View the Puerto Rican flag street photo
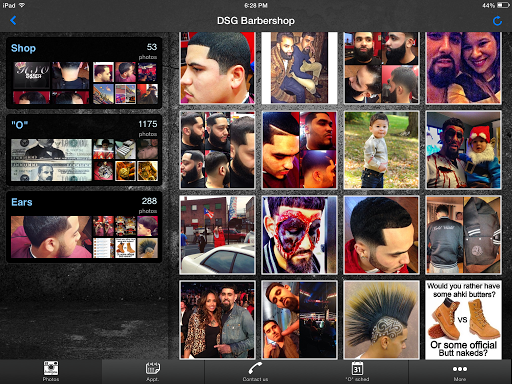This screenshot has height=384, width=512. coord(217,235)
